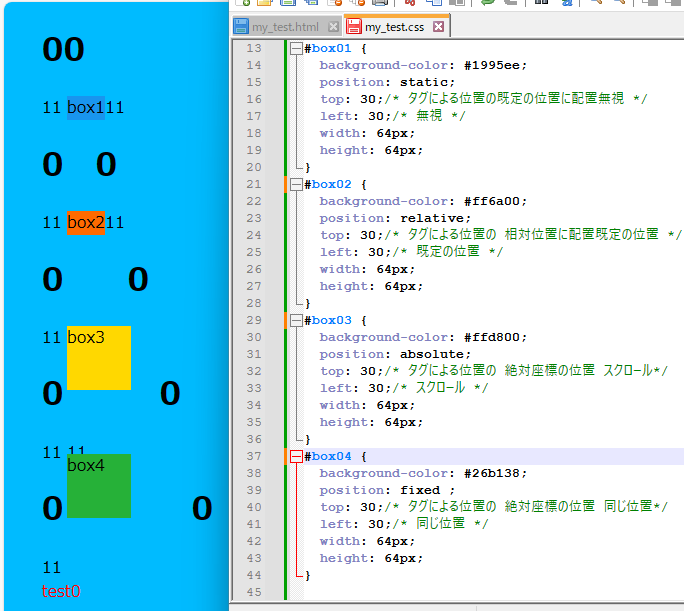Click the Close All toolbar icon
This screenshot has width=684, height=611.
(x=357, y=2)
